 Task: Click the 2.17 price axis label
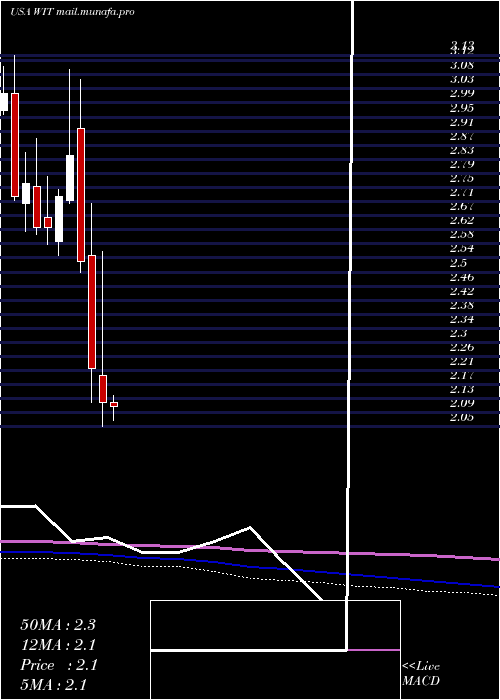[462, 375]
